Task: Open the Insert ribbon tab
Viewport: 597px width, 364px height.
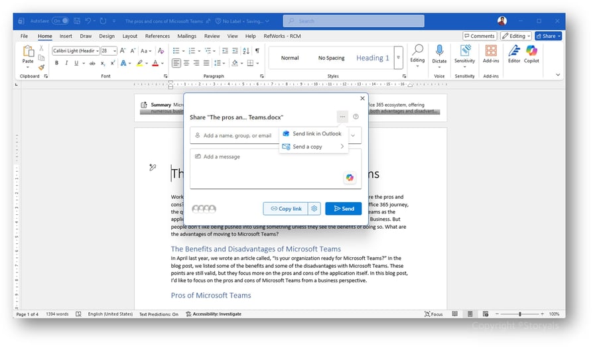Action: click(x=66, y=36)
